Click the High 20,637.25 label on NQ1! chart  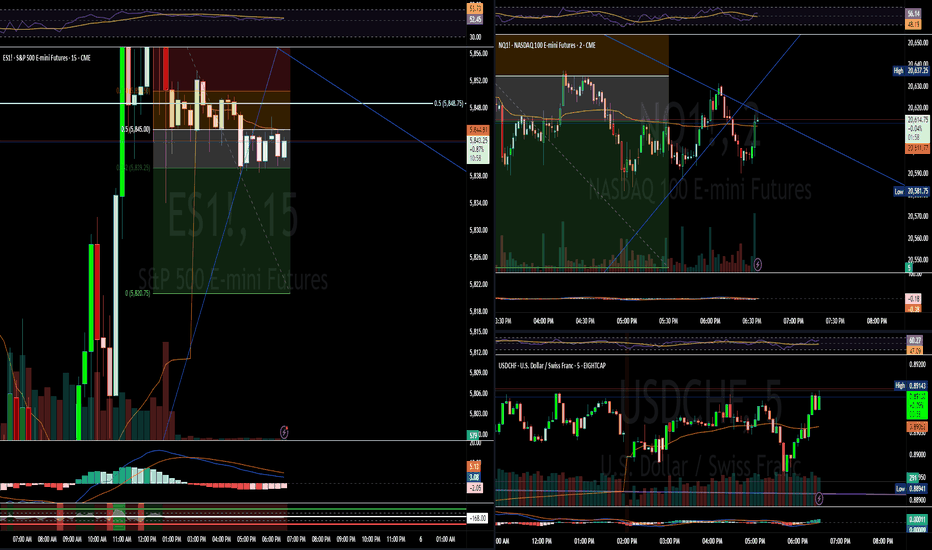pos(911,71)
